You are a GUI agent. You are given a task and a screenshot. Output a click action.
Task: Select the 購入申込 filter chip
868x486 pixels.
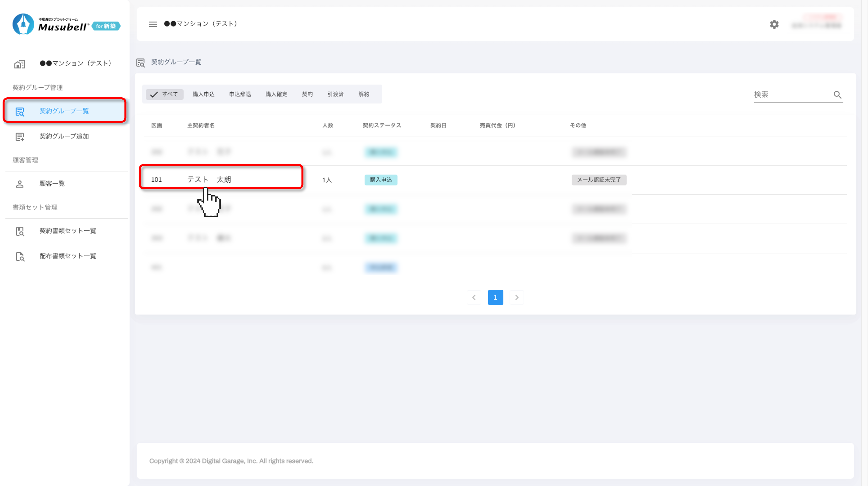[x=204, y=94]
